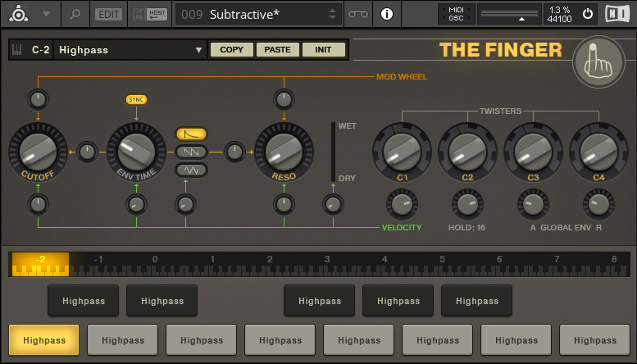Image resolution: width=637 pixels, height=364 pixels.
Task: Click the WET/DRY mix slider
Action: tap(333, 152)
